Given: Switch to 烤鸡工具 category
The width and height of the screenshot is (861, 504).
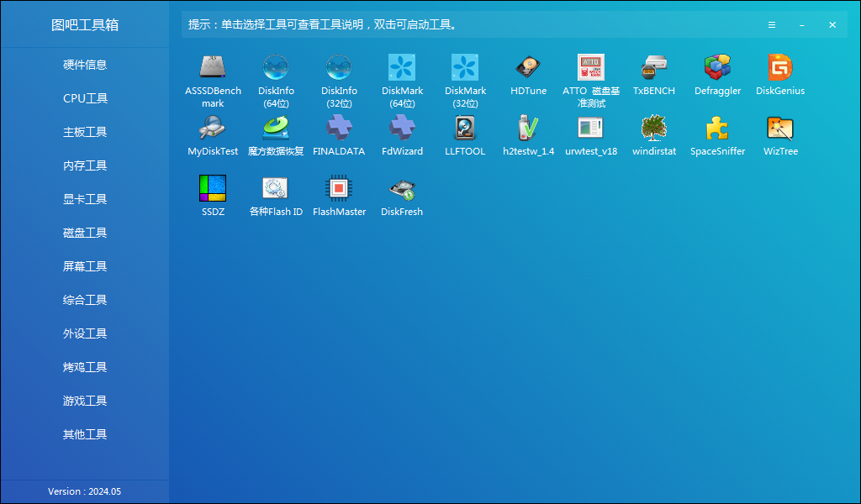Looking at the screenshot, I should point(85,367).
